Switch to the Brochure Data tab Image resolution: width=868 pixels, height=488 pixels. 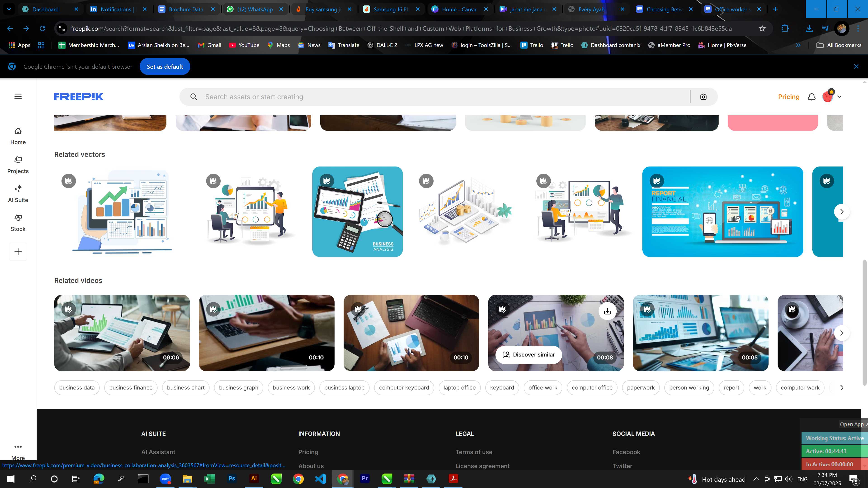click(x=186, y=9)
